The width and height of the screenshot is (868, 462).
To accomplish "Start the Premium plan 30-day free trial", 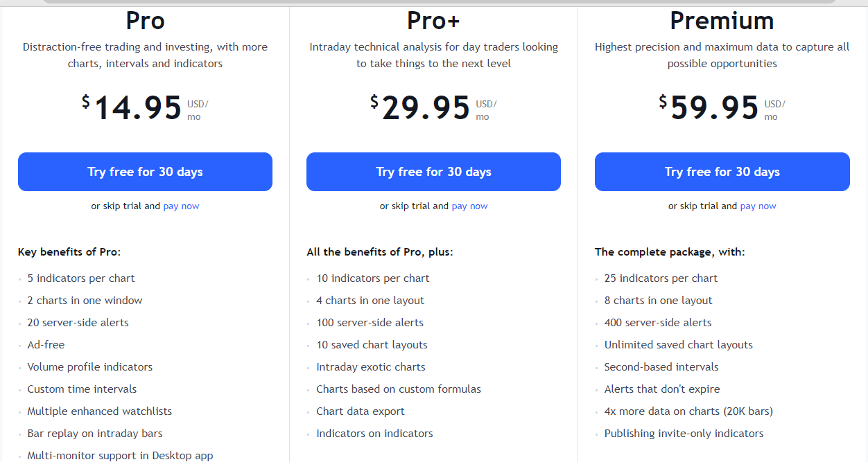I will pyautogui.click(x=722, y=172).
